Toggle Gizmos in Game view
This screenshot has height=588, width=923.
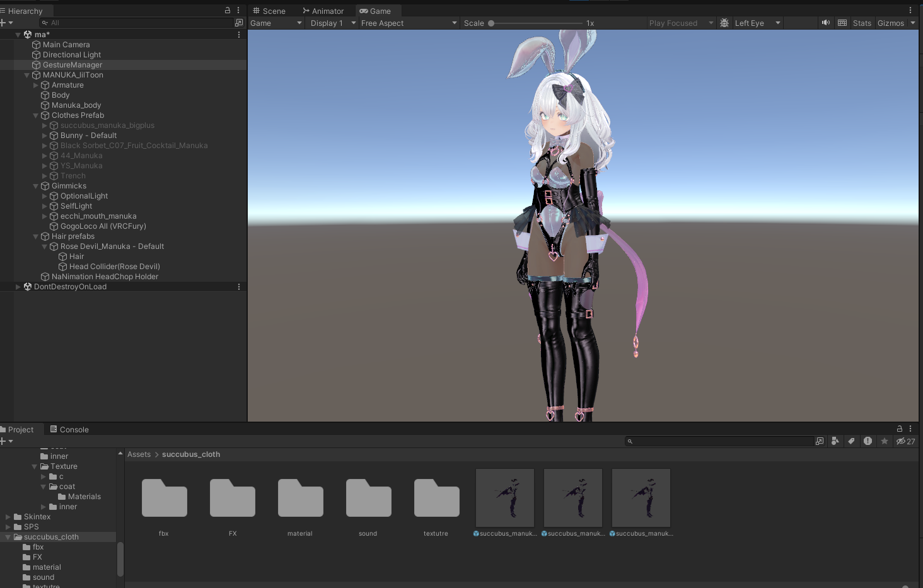pos(891,23)
